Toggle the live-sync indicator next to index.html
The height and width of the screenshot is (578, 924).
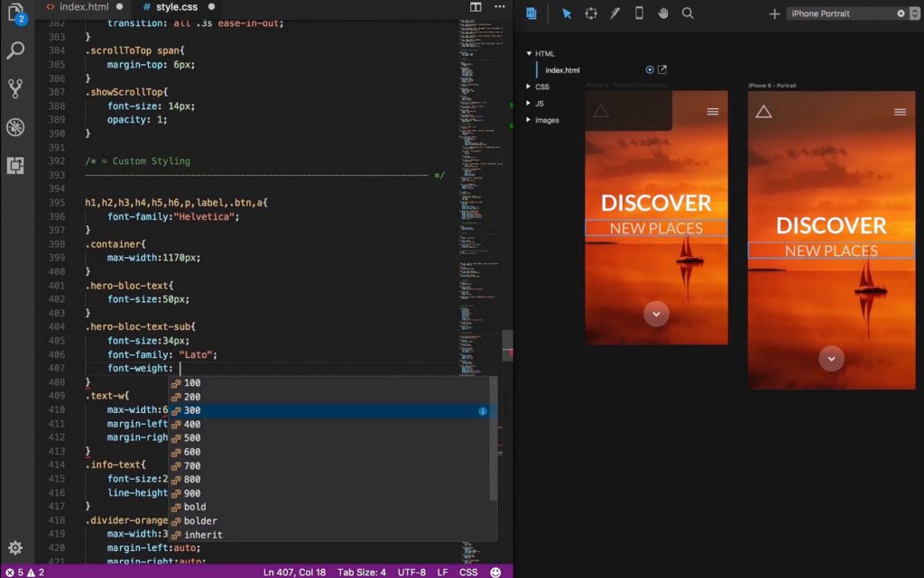(649, 69)
